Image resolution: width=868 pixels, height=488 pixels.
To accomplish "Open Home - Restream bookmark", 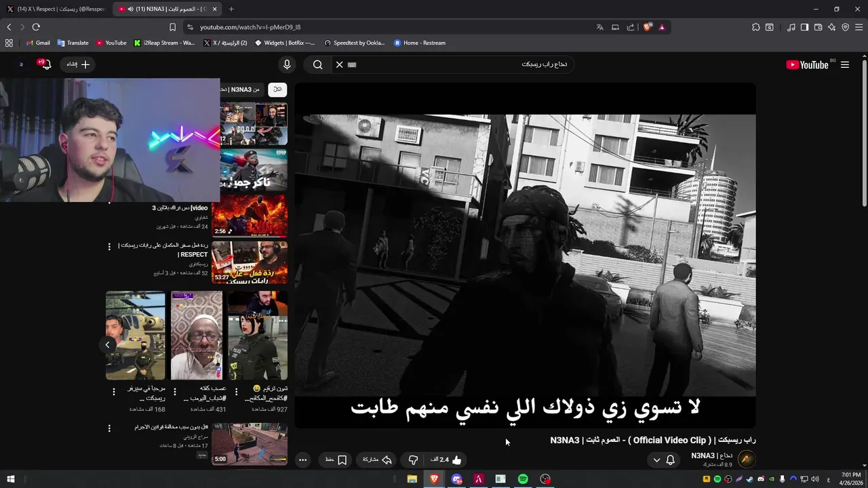I will (420, 43).
